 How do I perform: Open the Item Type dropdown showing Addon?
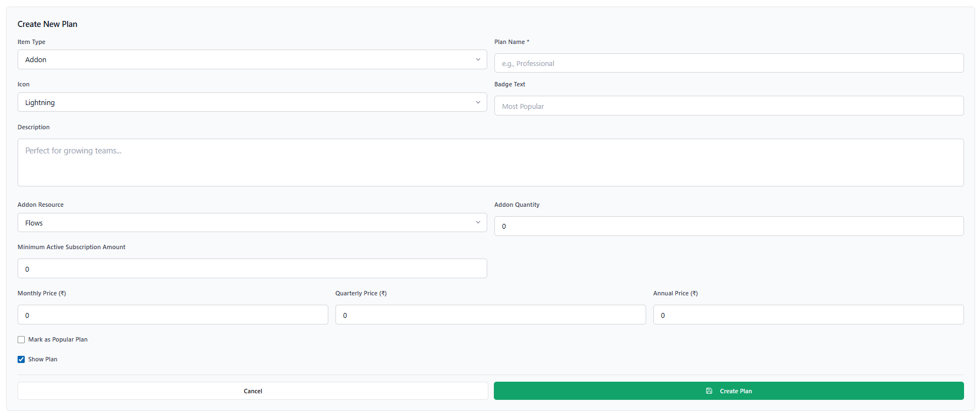pos(252,59)
